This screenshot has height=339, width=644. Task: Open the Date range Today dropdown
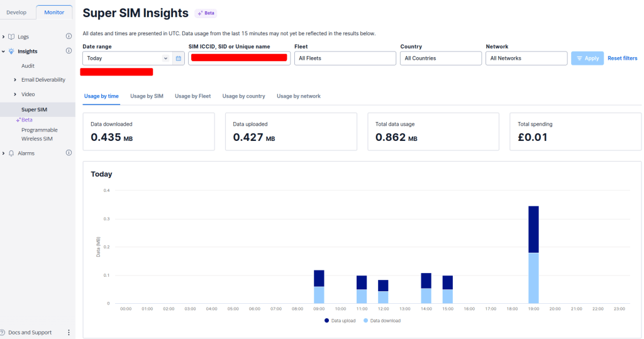[x=127, y=58]
